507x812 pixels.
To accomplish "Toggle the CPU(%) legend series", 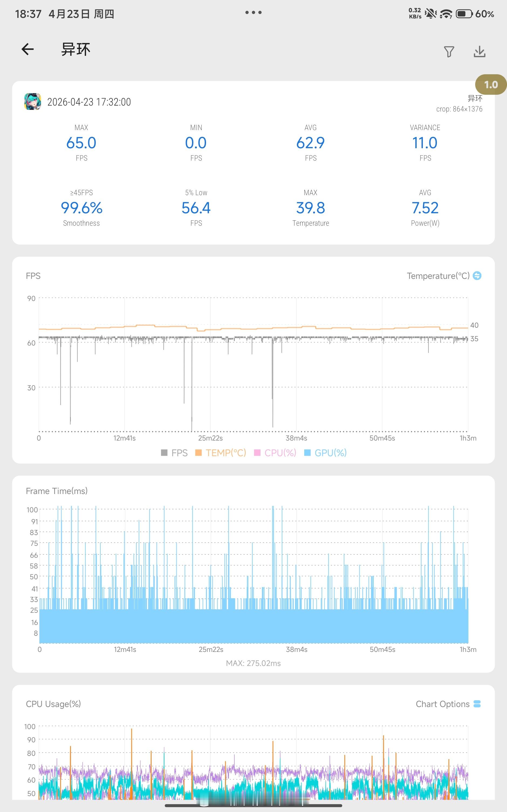I will [x=275, y=453].
